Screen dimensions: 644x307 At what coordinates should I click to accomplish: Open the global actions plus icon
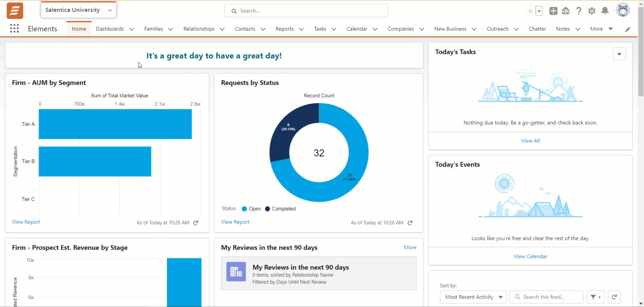pos(553,11)
